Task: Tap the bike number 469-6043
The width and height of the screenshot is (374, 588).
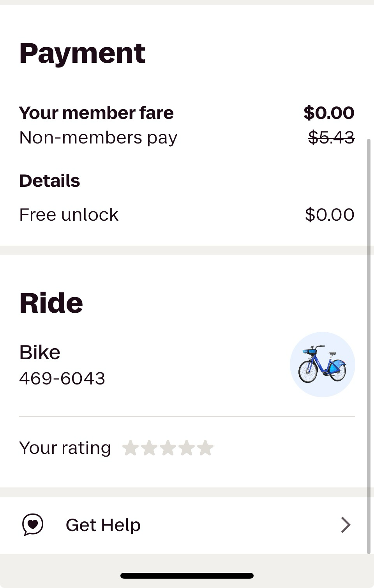Action: click(62, 378)
